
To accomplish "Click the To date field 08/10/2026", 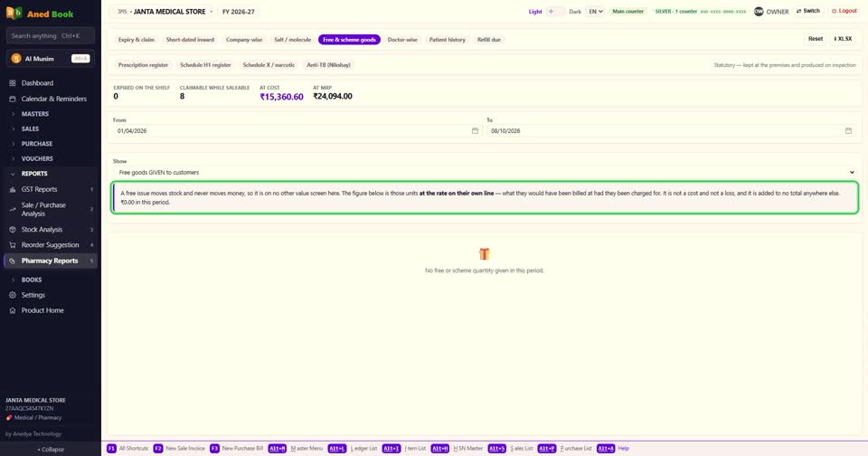I will (670, 131).
